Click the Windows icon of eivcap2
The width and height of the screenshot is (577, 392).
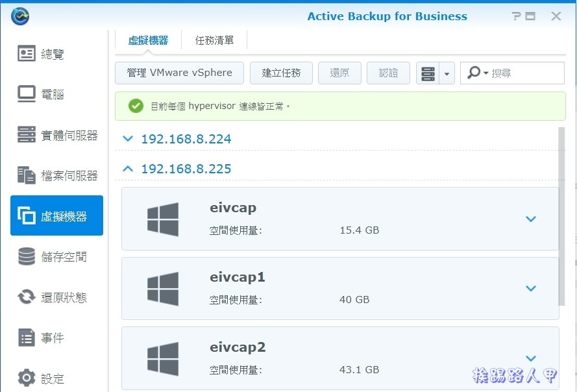tap(163, 359)
